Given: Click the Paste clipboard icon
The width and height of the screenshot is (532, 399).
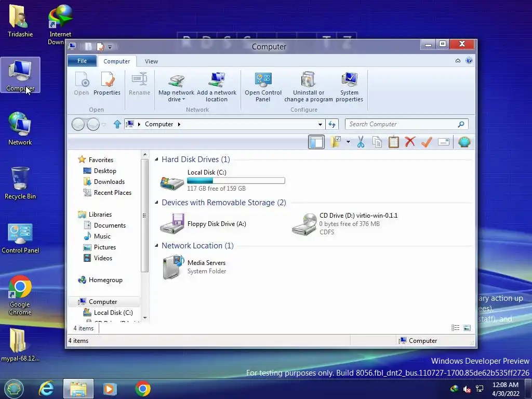Looking at the screenshot, I should [394, 142].
